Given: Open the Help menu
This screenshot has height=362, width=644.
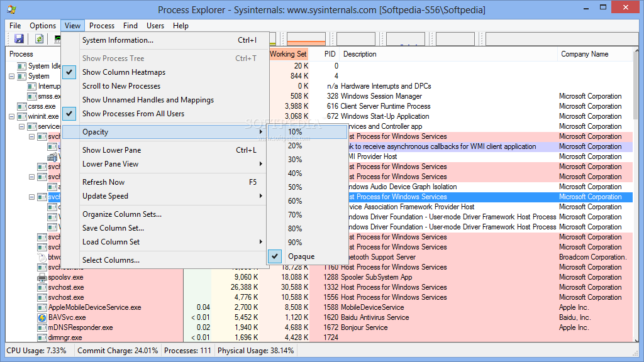Looking at the screenshot, I should (x=180, y=25).
